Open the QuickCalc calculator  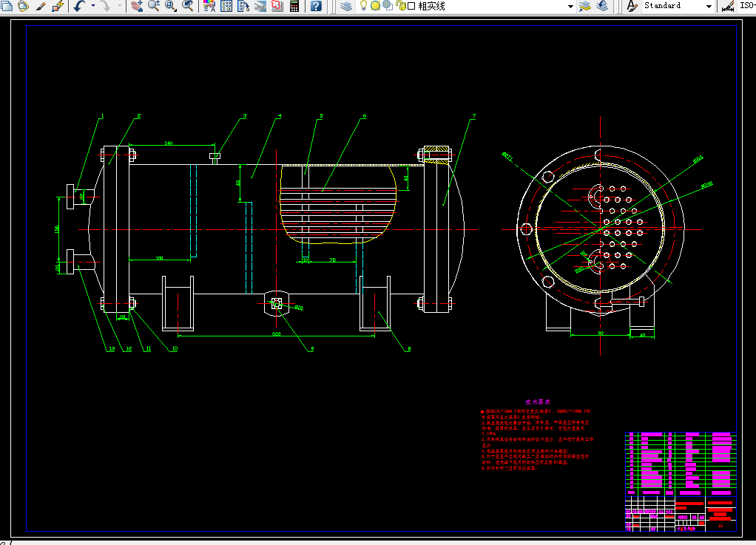pos(294,6)
